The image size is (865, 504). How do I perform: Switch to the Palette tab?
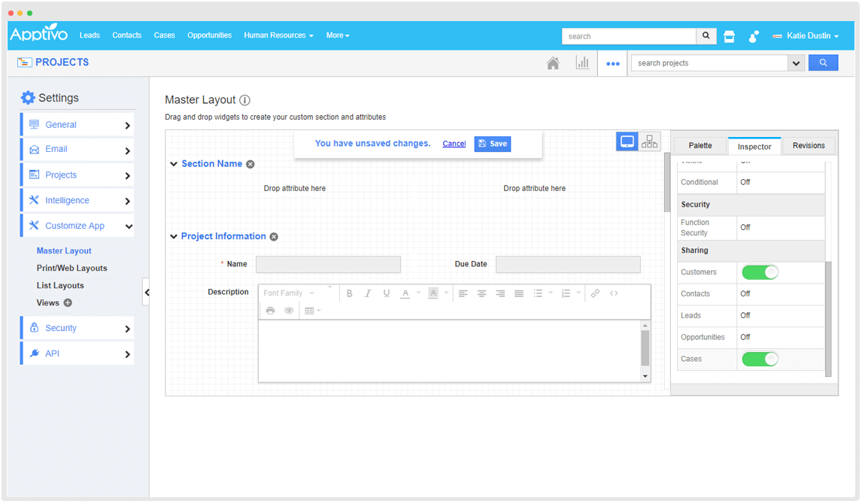pos(700,146)
